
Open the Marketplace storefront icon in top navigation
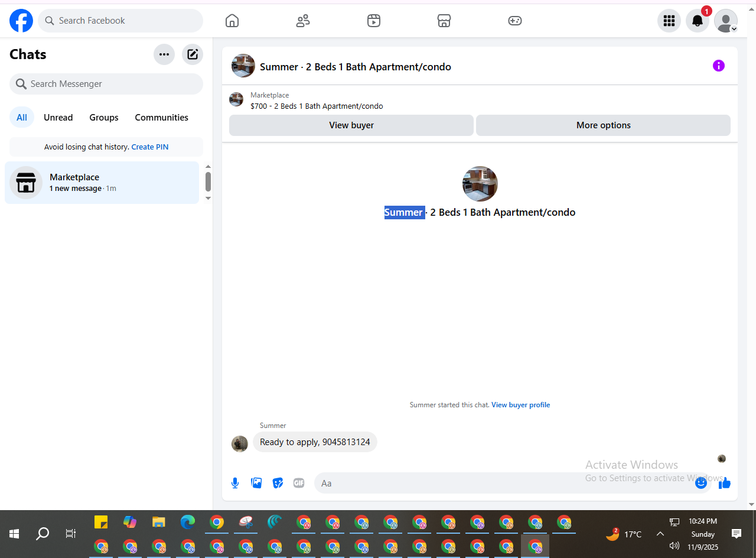pyautogui.click(x=444, y=21)
